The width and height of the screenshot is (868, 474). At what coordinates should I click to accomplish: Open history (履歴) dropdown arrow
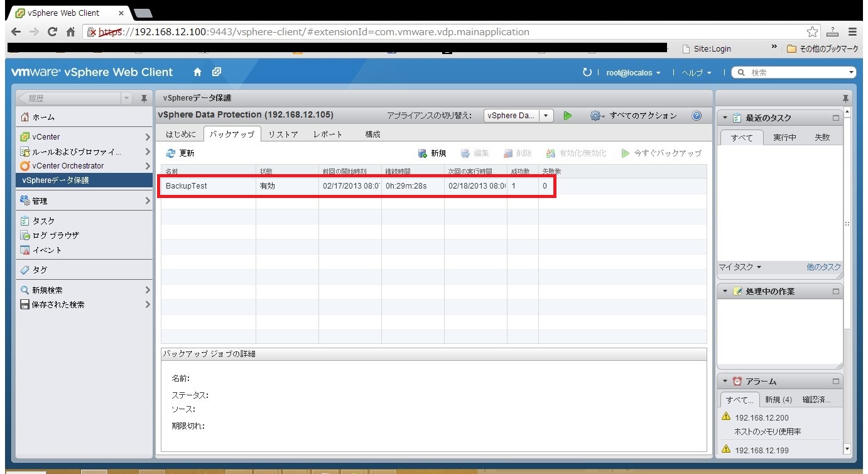pos(127,99)
